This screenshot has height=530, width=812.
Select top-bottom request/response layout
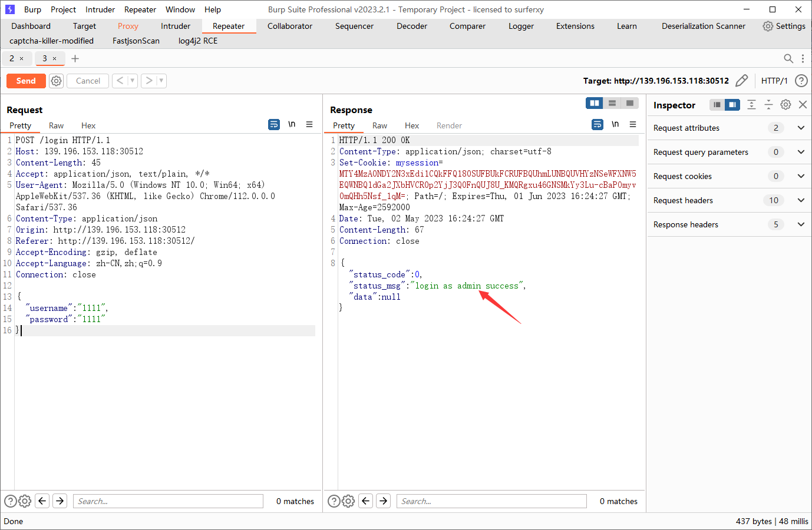tap(612, 103)
